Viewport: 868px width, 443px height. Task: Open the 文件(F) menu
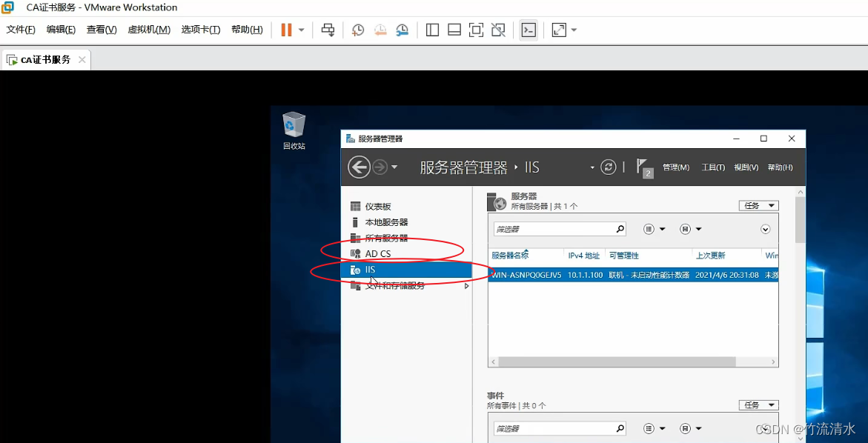(x=21, y=30)
